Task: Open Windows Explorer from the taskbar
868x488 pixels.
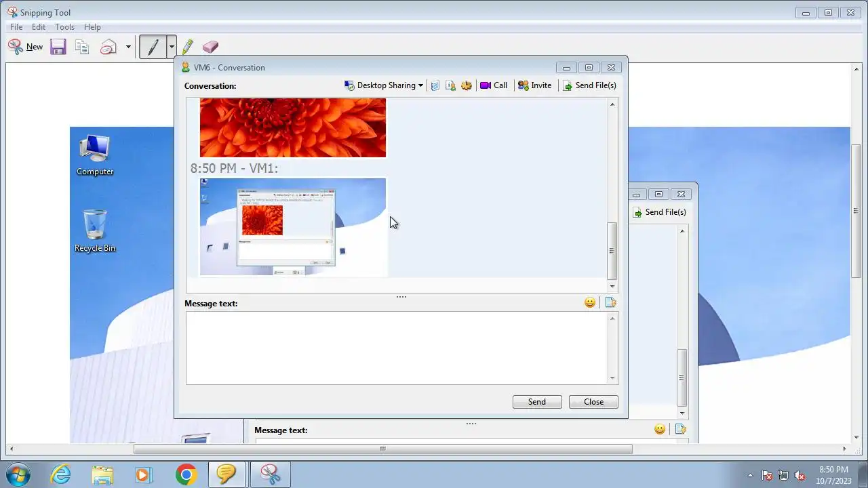Action: click(102, 474)
